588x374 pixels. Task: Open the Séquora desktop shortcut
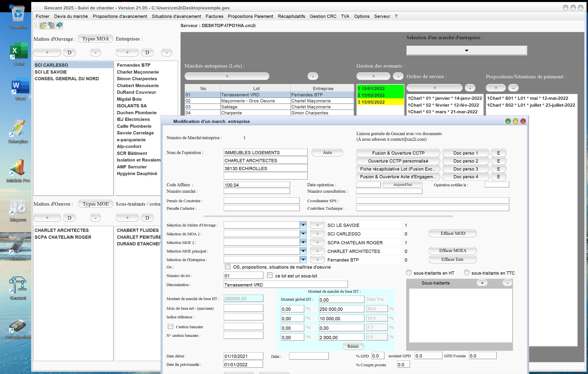click(x=18, y=211)
